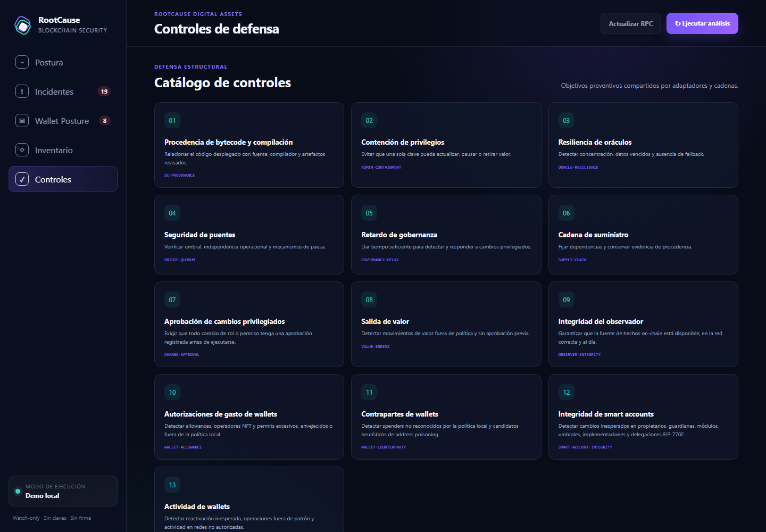Click number badge 06 on Cadena de suministro
Screen dimensions: 766x532
coord(567,213)
